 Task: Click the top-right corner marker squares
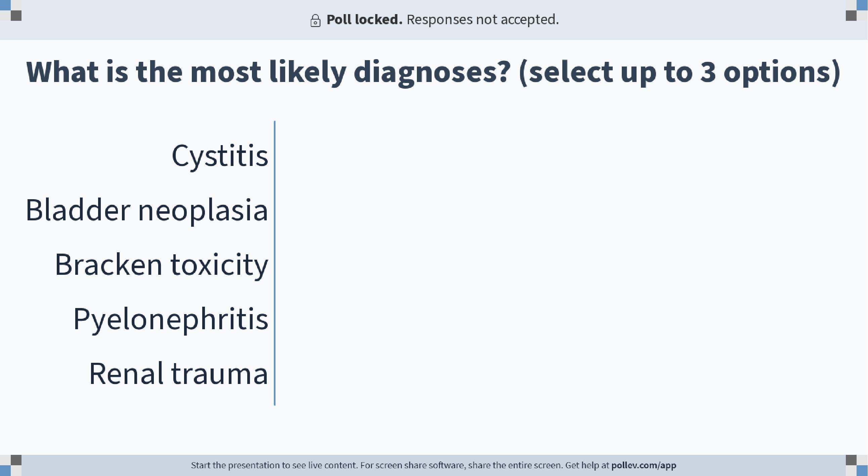click(x=857, y=10)
